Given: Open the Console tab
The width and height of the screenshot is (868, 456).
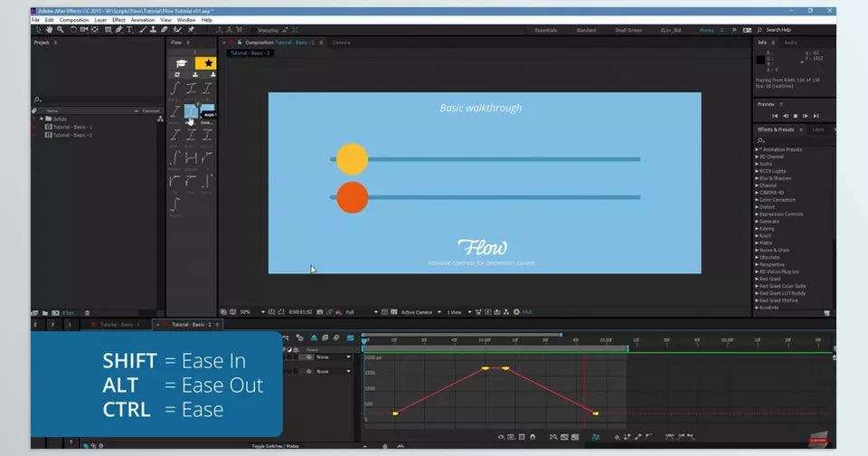Looking at the screenshot, I should coord(341,43).
